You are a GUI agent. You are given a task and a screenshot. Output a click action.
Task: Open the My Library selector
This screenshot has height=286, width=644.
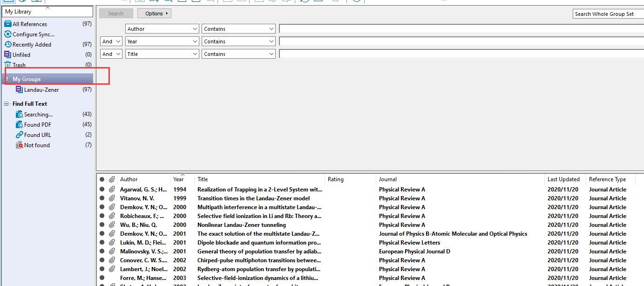point(48,12)
